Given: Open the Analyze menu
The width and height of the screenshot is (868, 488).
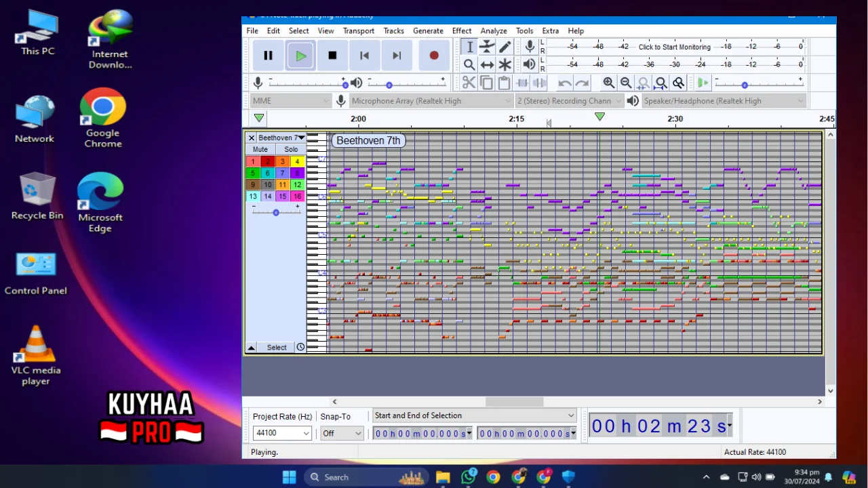Looking at the screenshot, I should tap(494, 30).
